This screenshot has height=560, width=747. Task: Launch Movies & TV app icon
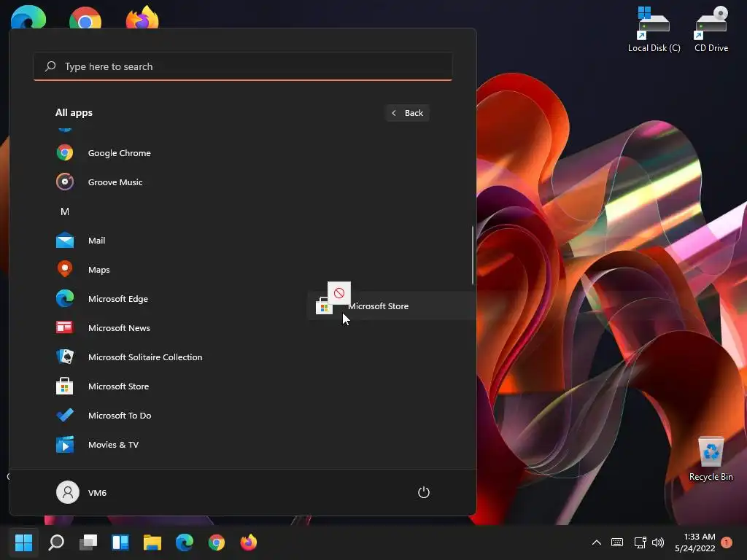(x=65, y=444)
